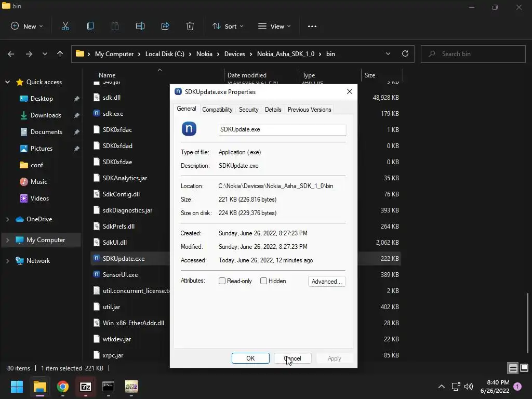
Task: Go back with the left arrow
Action: coord(11,54)
